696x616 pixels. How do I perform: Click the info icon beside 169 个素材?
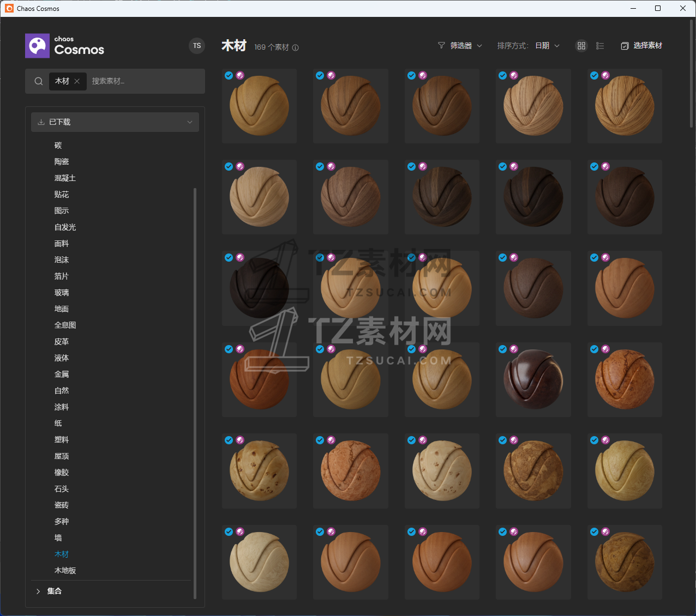pos(296,47)
